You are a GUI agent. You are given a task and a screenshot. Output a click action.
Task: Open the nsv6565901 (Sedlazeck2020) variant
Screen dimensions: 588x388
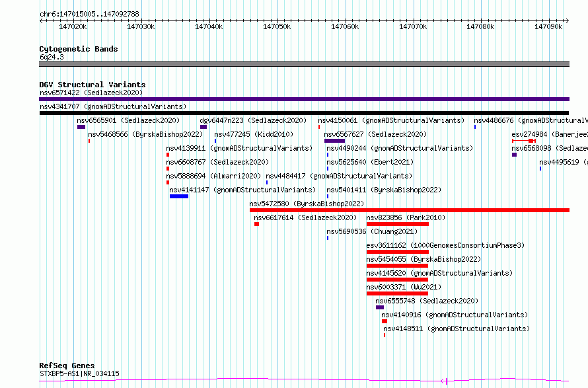[128, 120]
